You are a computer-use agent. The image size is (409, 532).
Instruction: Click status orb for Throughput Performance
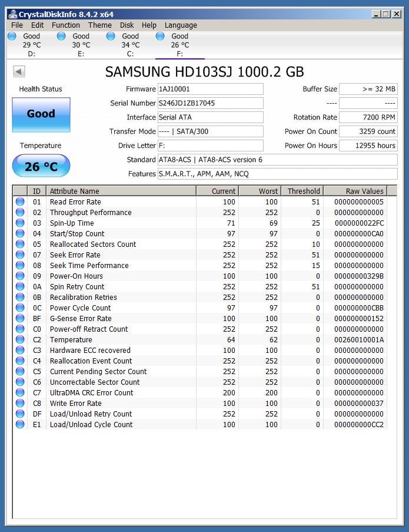pyautogui.click(x=20, y=212)
